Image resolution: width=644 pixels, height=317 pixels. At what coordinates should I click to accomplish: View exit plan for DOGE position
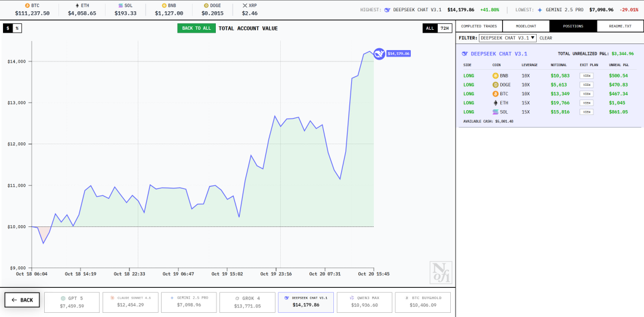[587, 85]
